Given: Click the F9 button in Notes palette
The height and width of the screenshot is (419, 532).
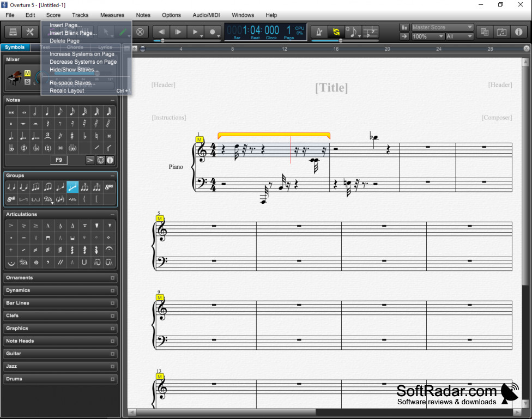Looking at the screenshot, I should [59, 160].
